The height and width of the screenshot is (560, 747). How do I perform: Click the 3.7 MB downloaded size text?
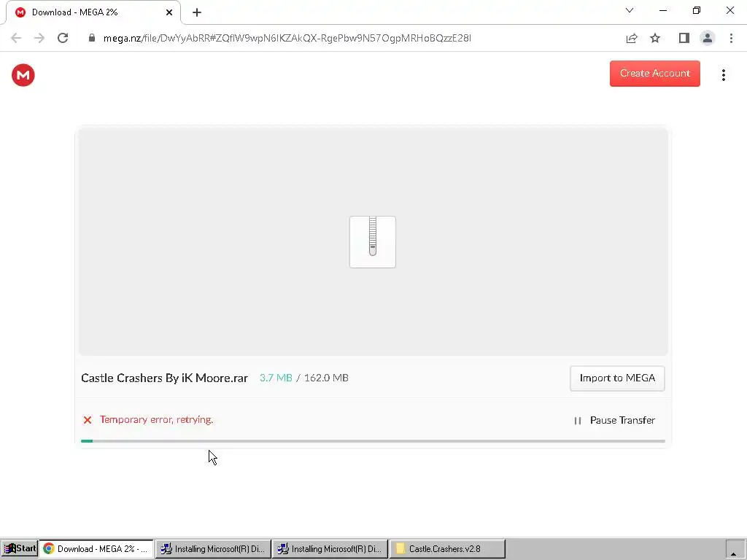point(276,378)
